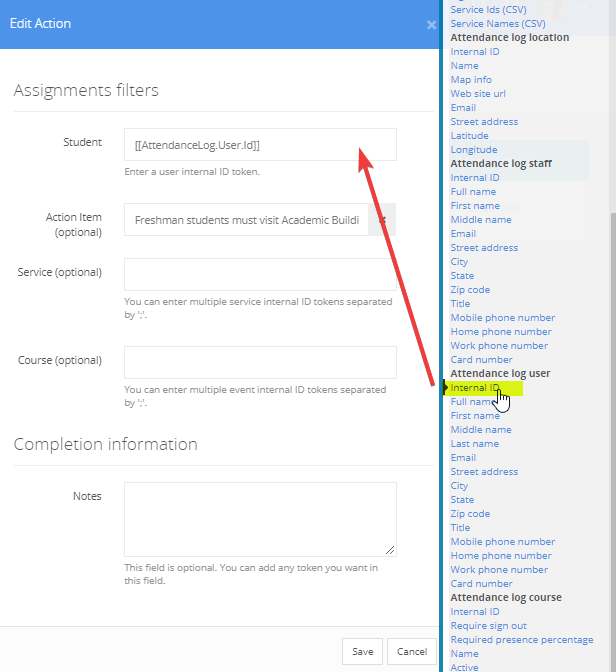Screen dimensions: 616x672
Task: Pick staff Card number token
Action: (481, 360)
